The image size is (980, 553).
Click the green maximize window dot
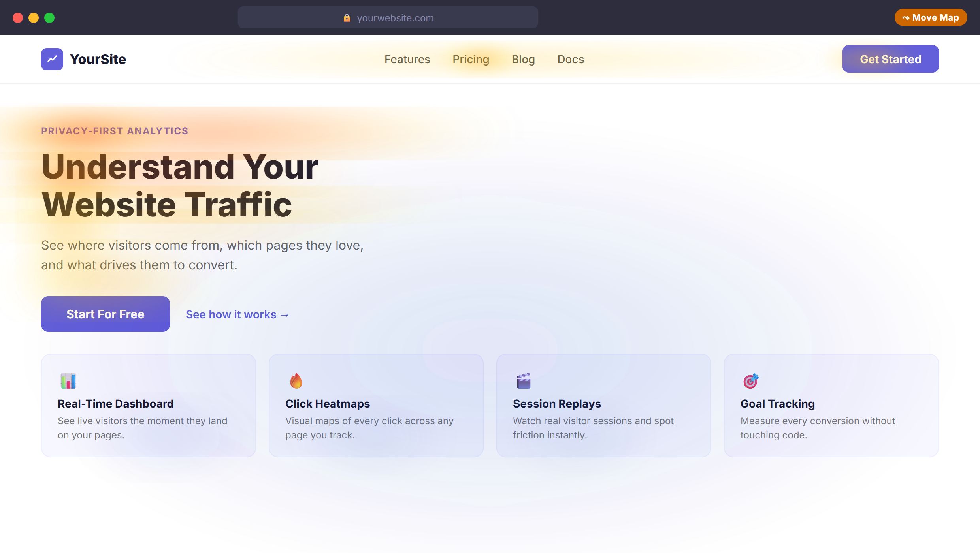49,18
